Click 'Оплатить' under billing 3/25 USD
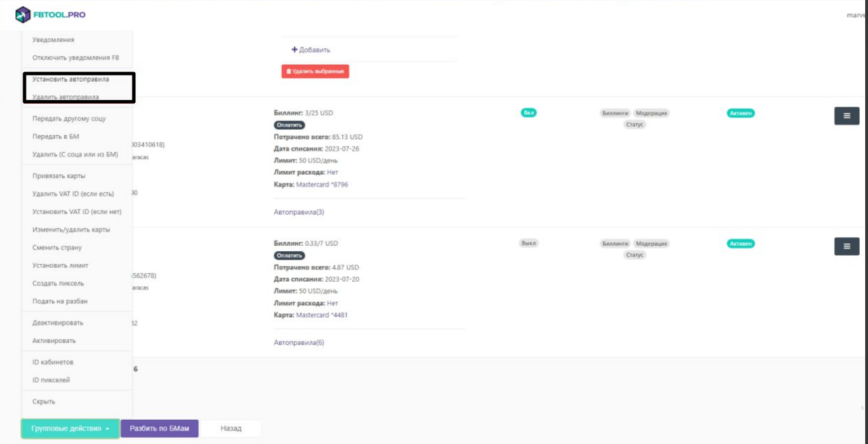Viewport: 868px width, 444px height. click(x=289, y=125)
